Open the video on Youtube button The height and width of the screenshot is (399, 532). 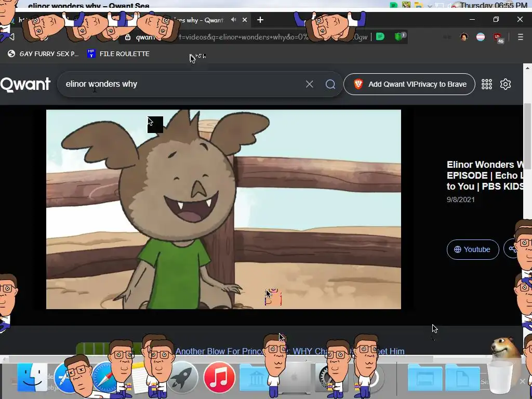473,249
